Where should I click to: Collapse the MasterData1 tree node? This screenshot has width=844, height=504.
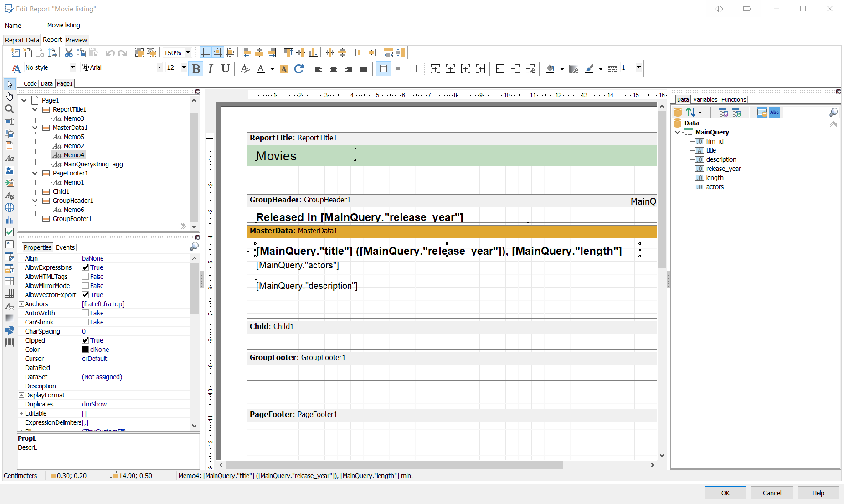click(35, 128)
